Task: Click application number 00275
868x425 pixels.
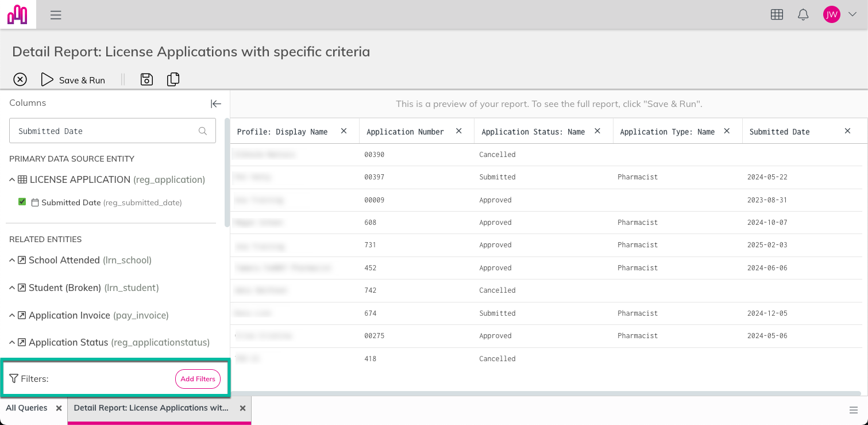Action: click(374, 336)
